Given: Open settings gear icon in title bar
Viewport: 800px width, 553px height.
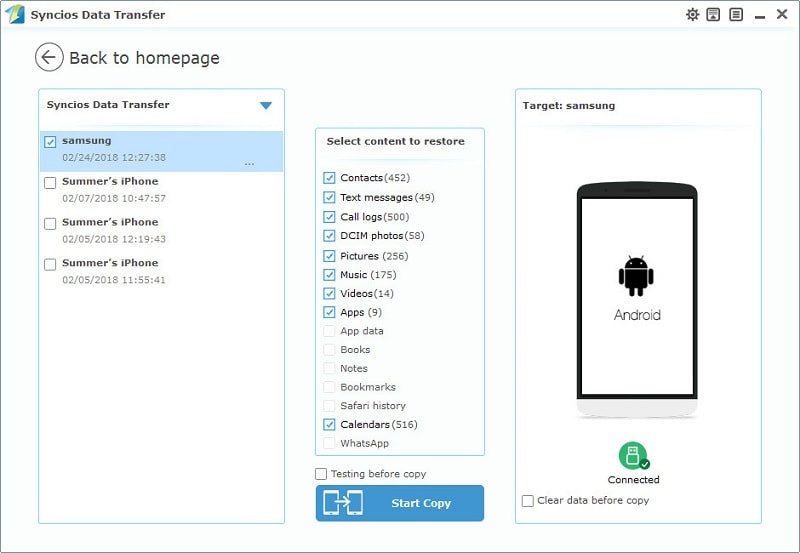Looking at the screenshot, I should coord(692,14).
